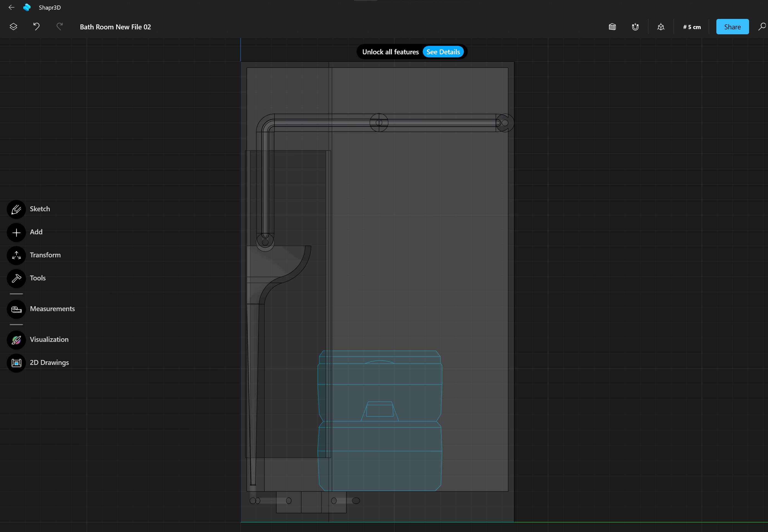Screen dimensions: 768x532
Task: Open the 5 cm grid settings
Action: pos(692,27)
